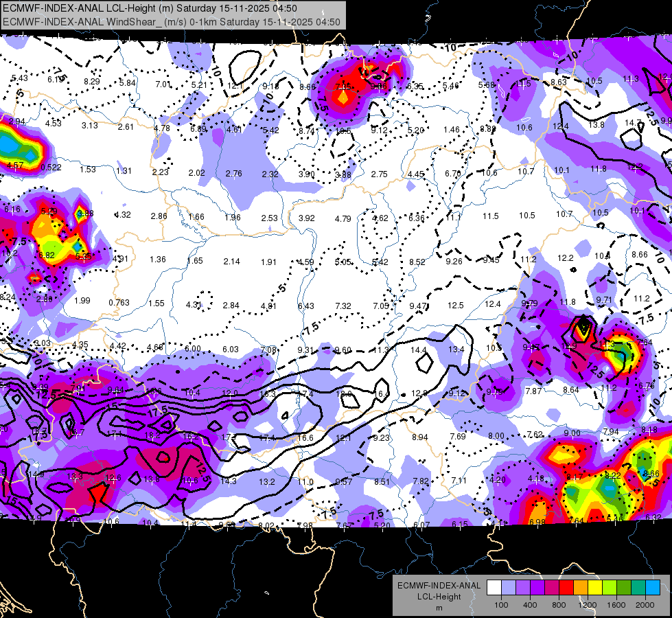Viewport: 672px width, 618px height.
Task: Click the wind shear value 14.3
Action: 229,481
